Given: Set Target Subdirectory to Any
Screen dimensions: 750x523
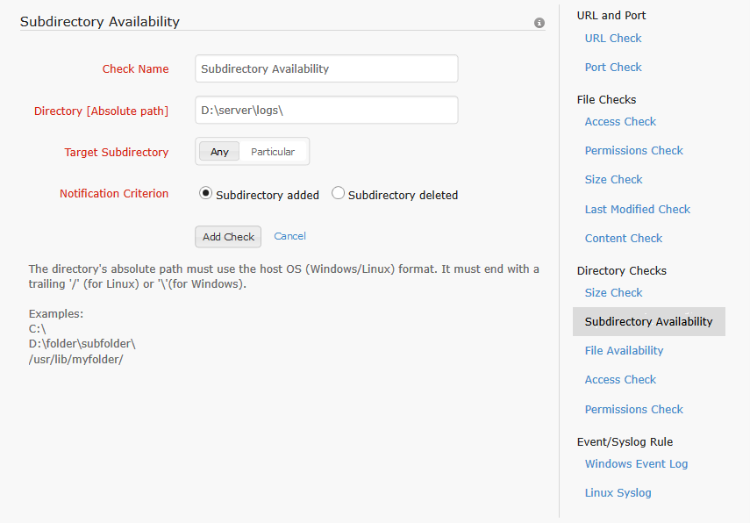Looking at the screenshot, I should tap(219, 152).
